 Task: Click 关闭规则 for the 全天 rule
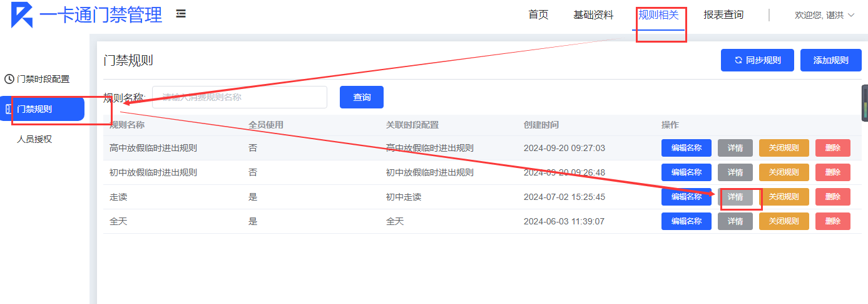(784, 221)
